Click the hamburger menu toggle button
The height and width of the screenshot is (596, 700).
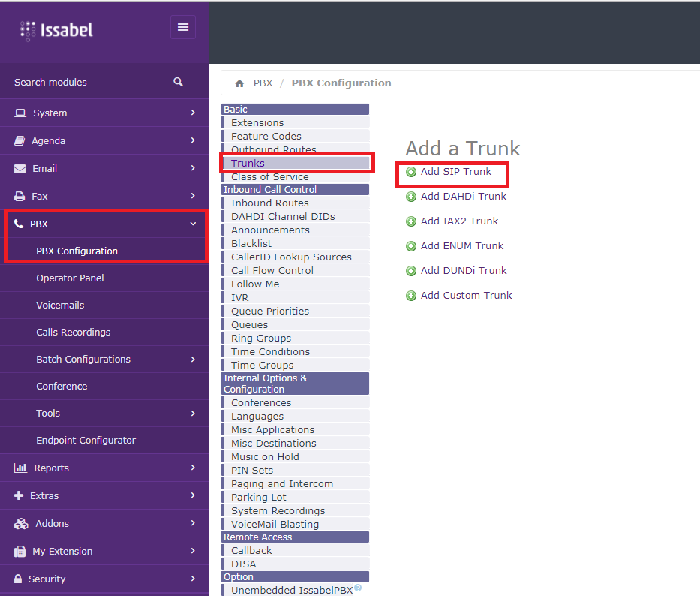coord(183,27)
